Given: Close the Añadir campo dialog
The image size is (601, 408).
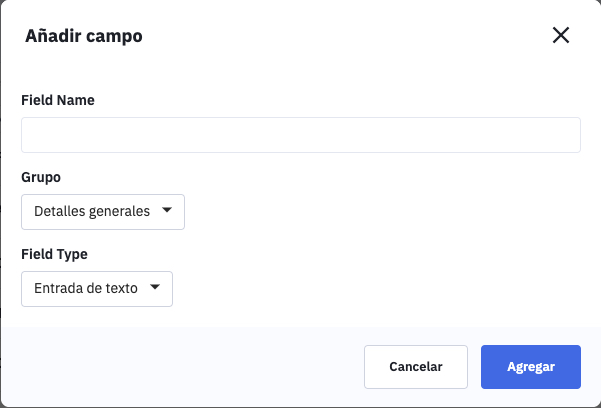Looking at the screenshot, I should [x=561, y=36].
